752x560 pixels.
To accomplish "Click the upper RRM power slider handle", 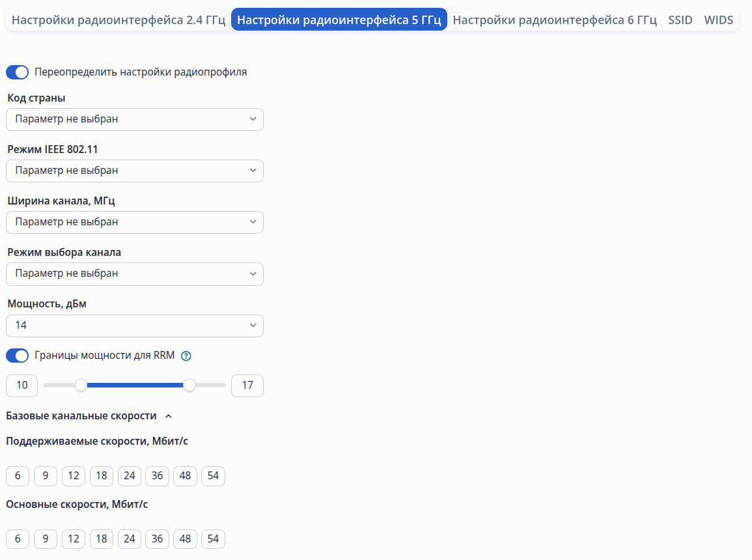I will tap(189, 385).
